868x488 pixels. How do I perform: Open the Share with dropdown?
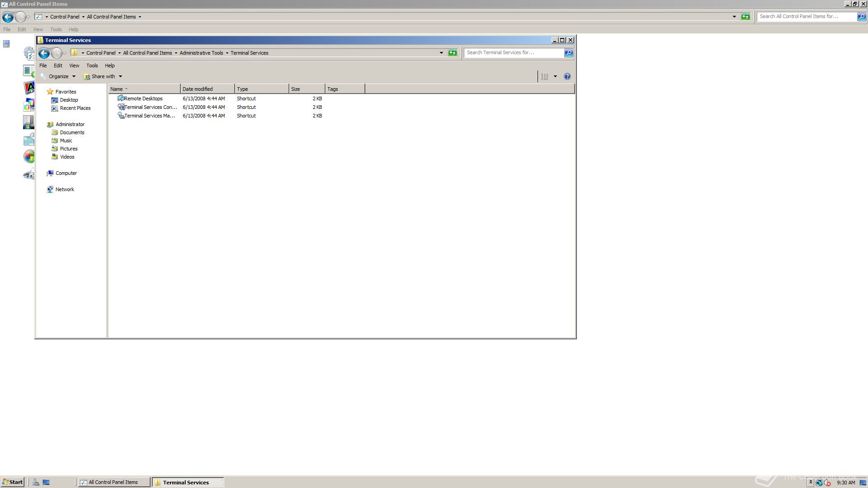point(103,76)
